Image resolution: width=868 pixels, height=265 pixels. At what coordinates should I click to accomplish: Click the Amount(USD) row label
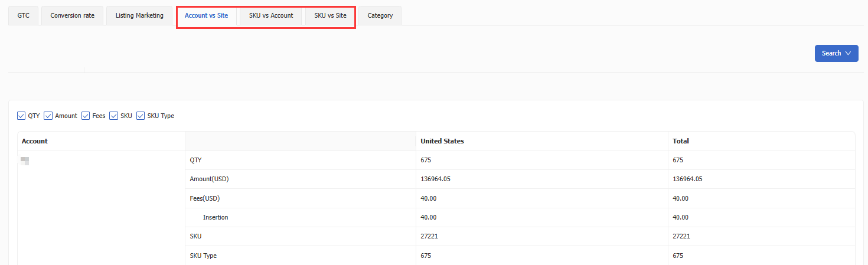tap(210, 179)
